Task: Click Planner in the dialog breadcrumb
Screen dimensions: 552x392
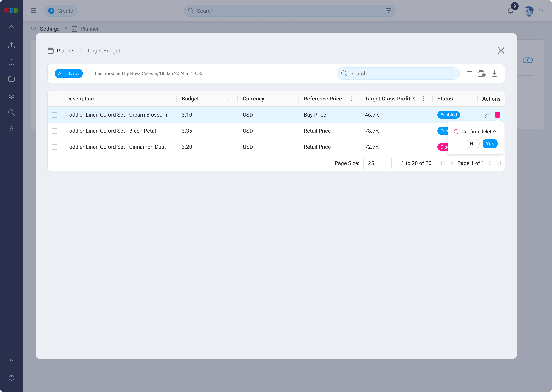Action: (66, 51)
